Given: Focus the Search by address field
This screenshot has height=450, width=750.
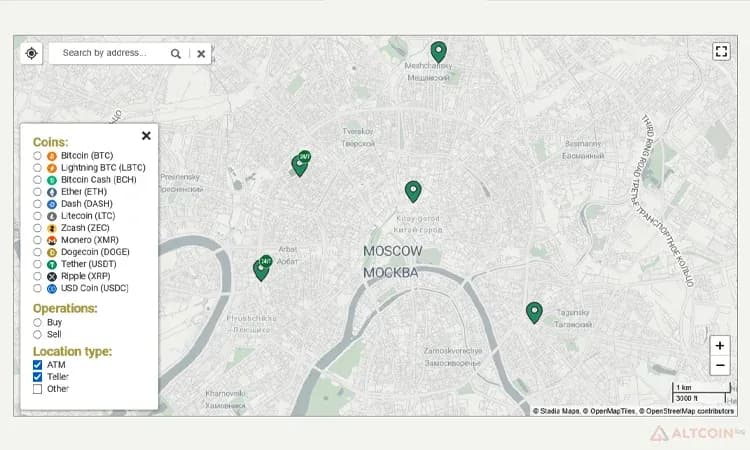Looking at the screenshot, I should 109,53.
